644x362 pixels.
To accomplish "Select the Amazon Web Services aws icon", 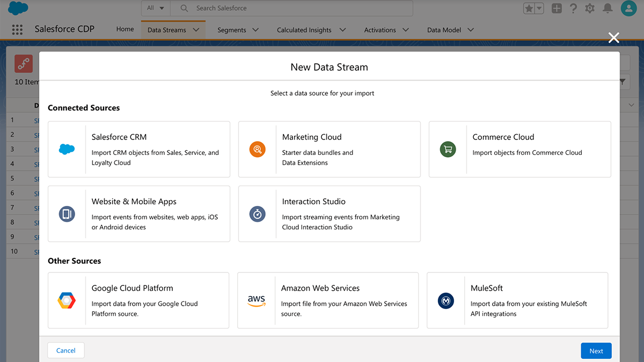I will [256, 300].
